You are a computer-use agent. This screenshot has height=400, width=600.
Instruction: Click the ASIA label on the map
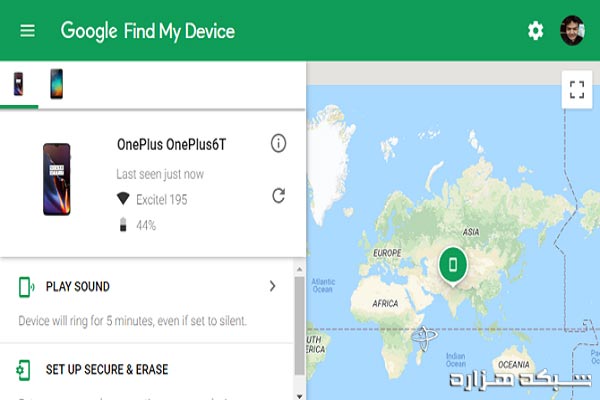(x=471, y=232)
